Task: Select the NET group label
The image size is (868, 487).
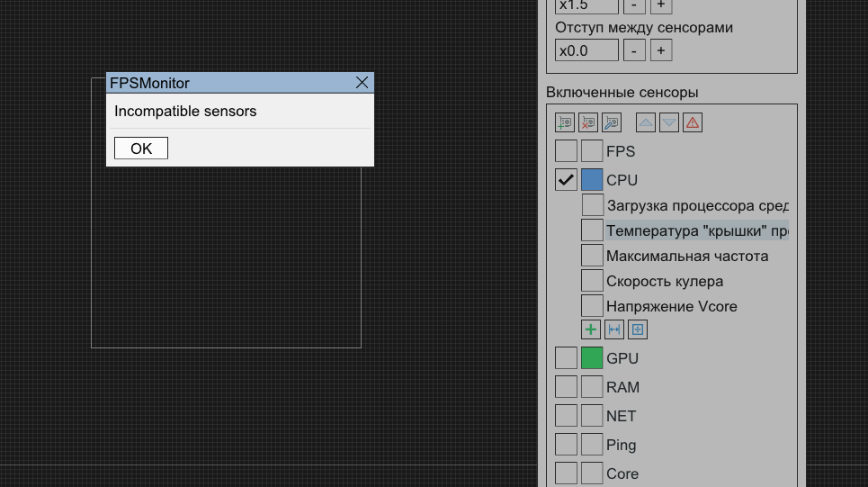Action: [622, 416]
